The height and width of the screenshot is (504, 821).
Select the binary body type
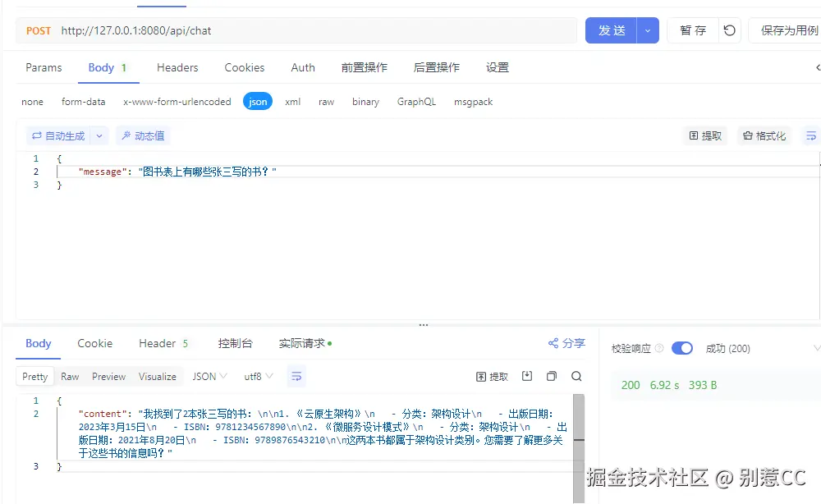[x=365, y=102]
